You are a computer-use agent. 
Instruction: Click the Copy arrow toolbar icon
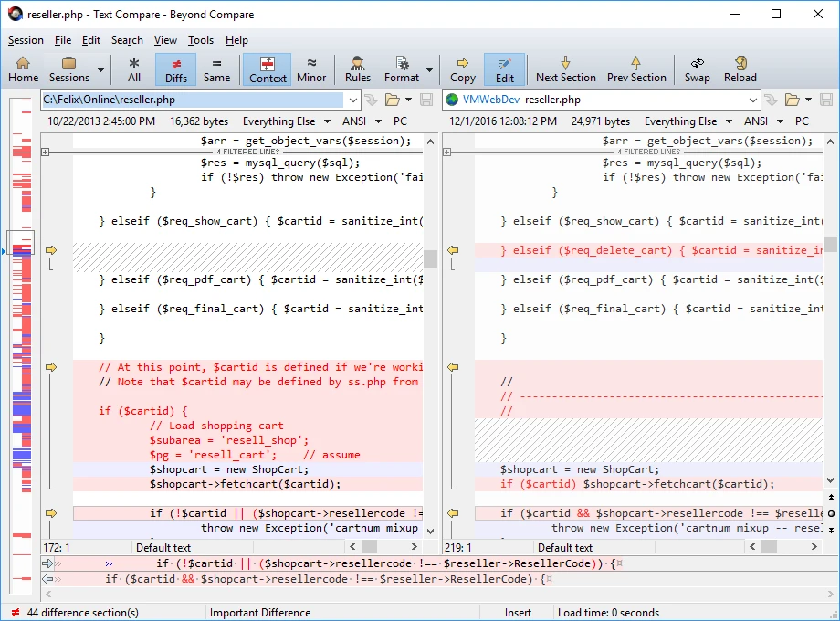coord(463,69)
